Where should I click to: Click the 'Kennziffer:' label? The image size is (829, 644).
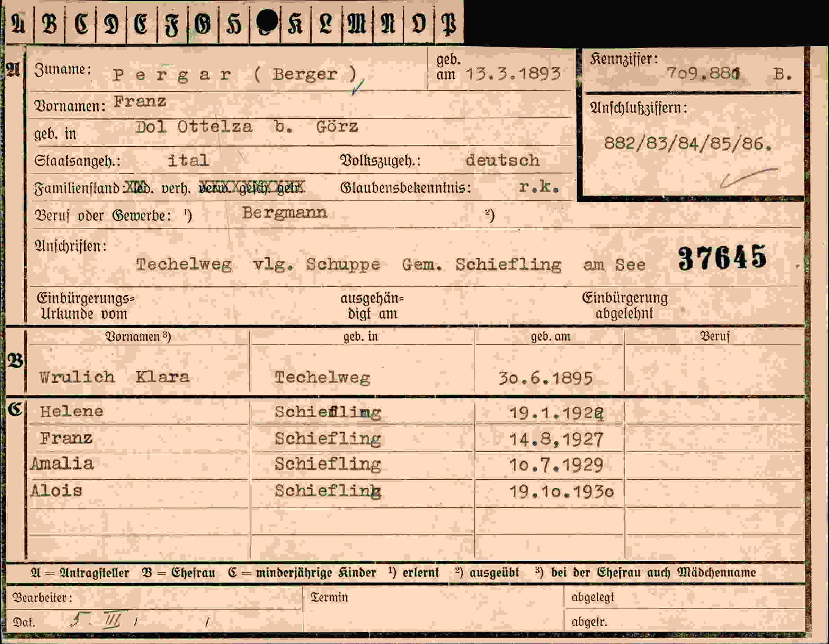click(x=624, y=59)
